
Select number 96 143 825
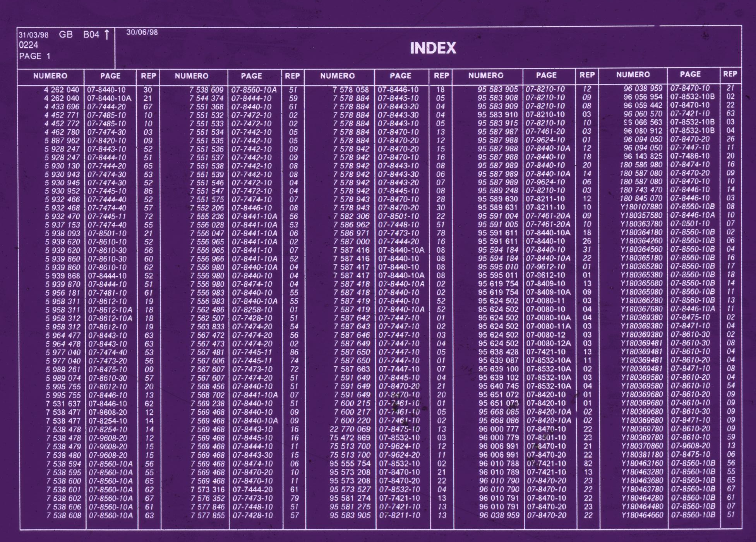[x=643, y=156]
